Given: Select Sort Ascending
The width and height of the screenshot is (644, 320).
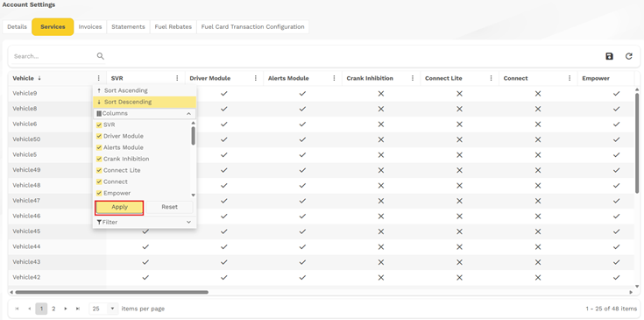Looking at the screenshot, I should tap(145, 90).
